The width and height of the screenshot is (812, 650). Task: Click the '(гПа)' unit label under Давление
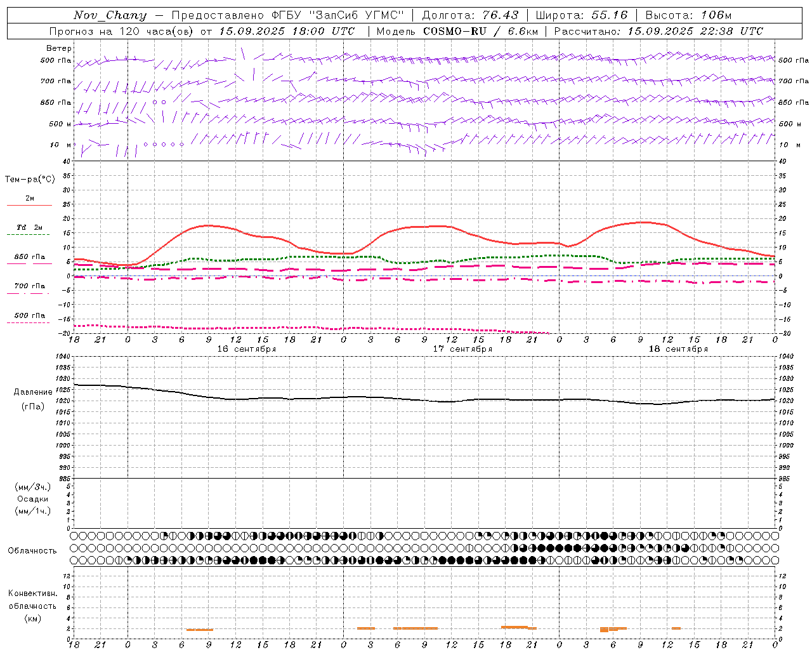click(x=33, y=407)
